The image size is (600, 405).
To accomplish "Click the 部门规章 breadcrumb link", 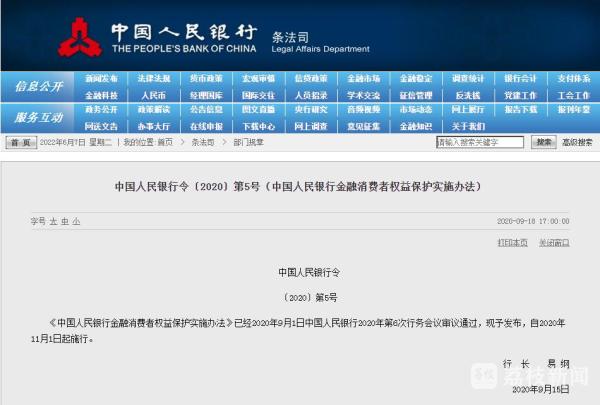I will pos(248,143).
